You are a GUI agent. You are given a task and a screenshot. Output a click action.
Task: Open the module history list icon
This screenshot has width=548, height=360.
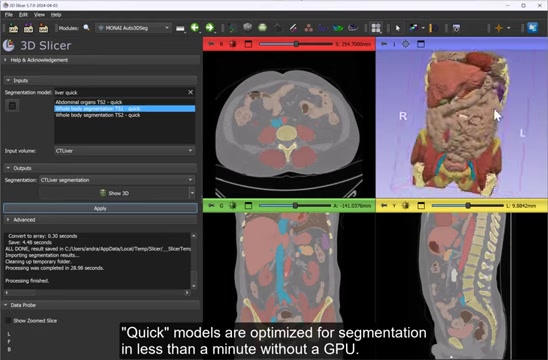tap(180, 28)
